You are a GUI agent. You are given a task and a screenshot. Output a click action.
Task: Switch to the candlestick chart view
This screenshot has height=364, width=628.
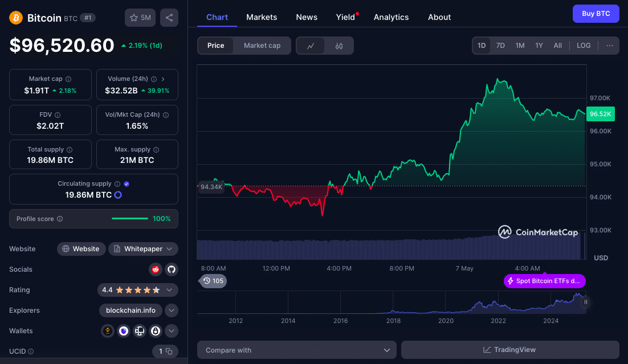(339, 46)
